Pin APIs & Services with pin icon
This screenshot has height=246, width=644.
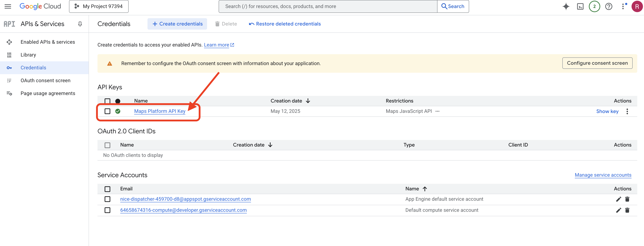[80, 24]
